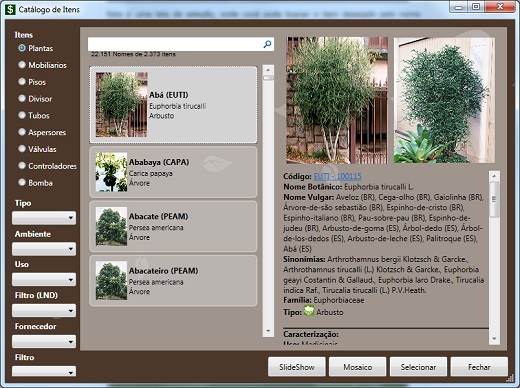The image size is (520, 388).
Task: Click the green dollar app icon
Action: [10, 9]
